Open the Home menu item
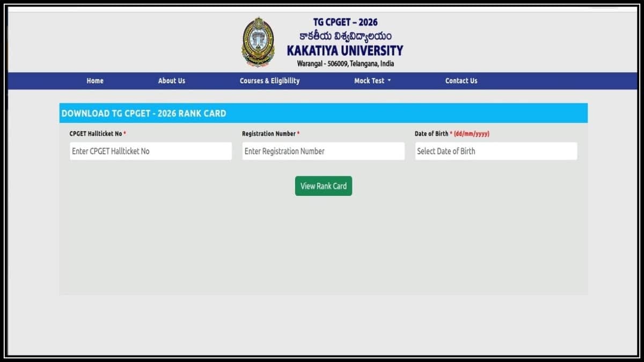 (95, 81)
